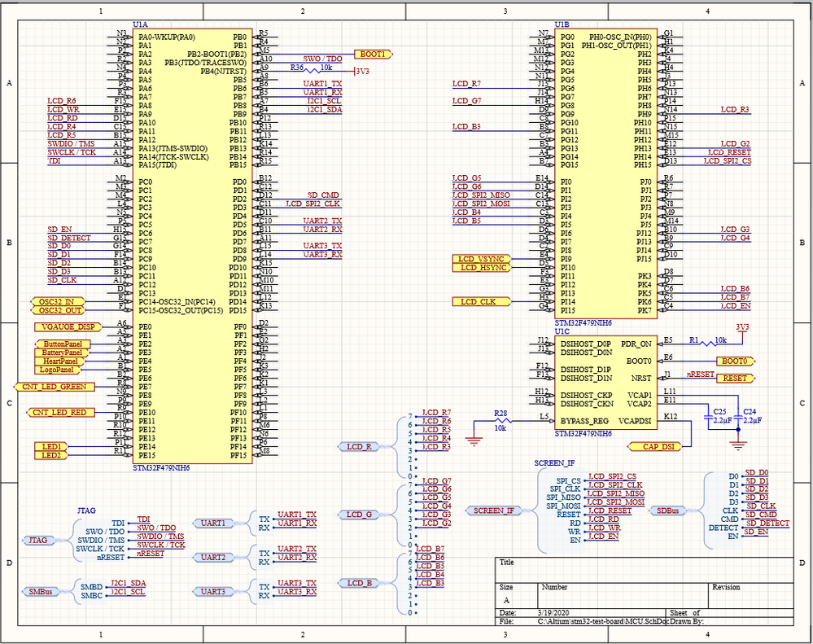Select the SCREEN_IF harness port

pyautogui.click(x=494, y=510)
